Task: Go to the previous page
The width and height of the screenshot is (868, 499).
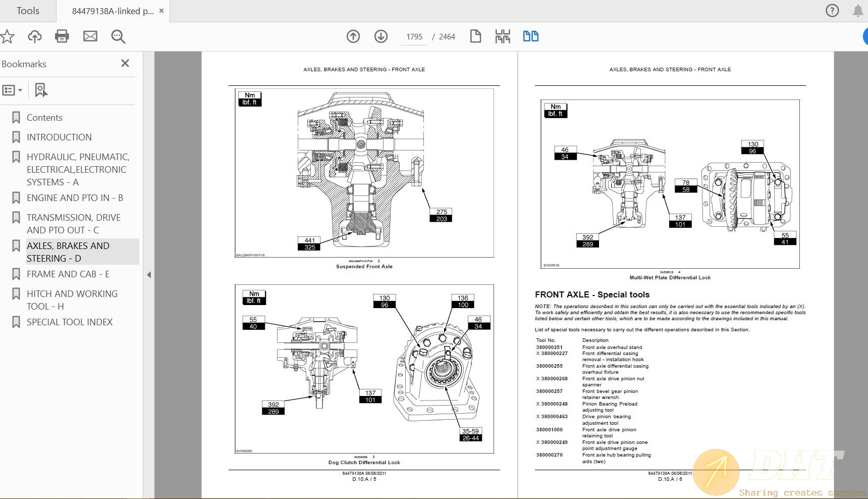Action: point(353,36)
